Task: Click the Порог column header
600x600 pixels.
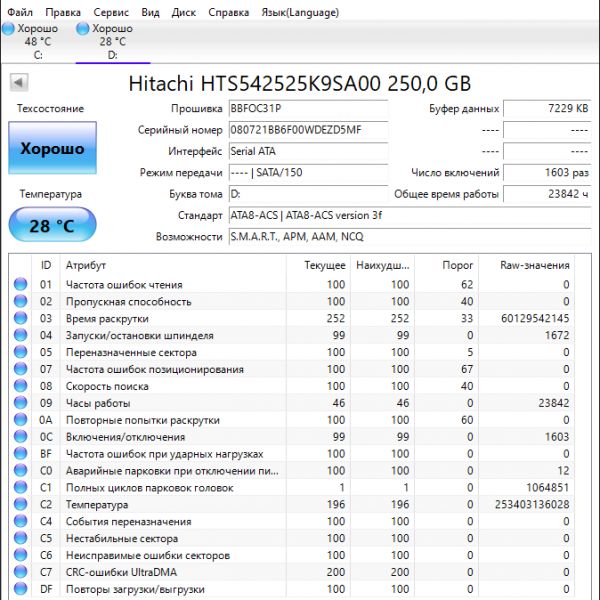Action: [447, 265]
